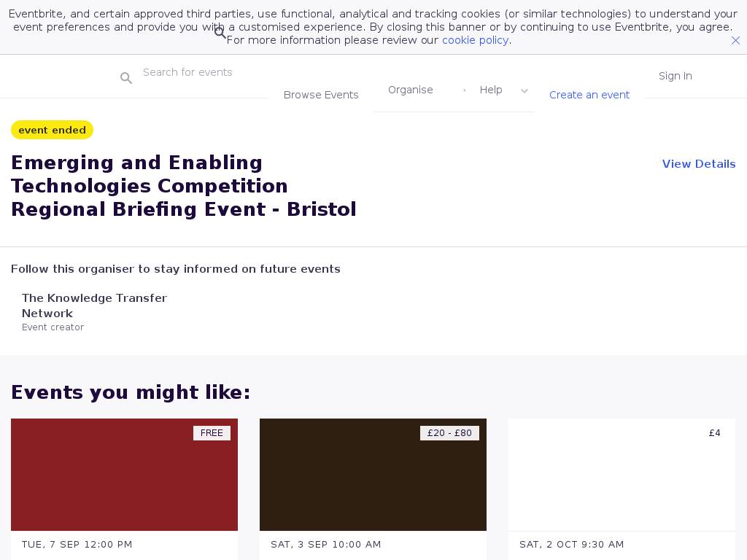Select the Tue, 7 Sep 12:00 PM event date
747x560 pixels.
click(x=77, y=545)
